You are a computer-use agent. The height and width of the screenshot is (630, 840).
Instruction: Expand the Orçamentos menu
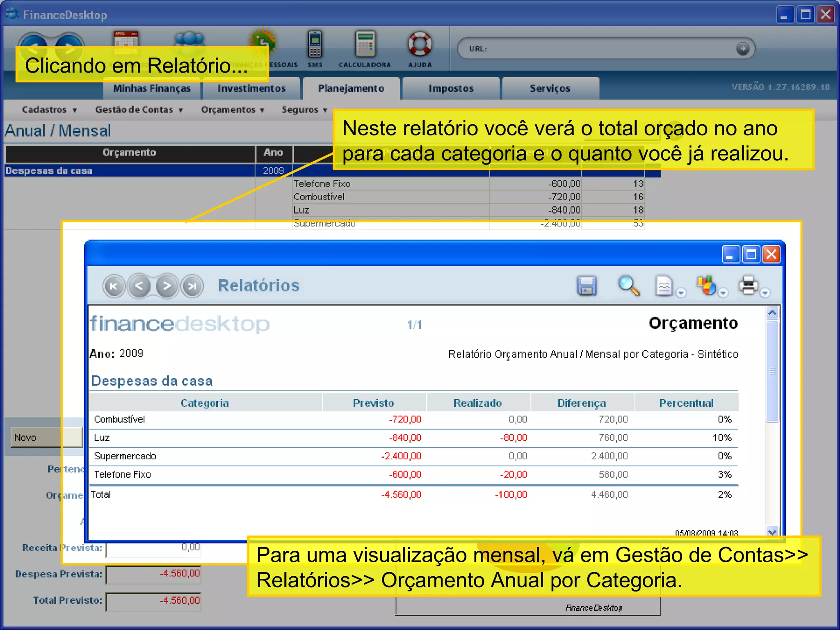pyautogui.click(x=233, y=110)
